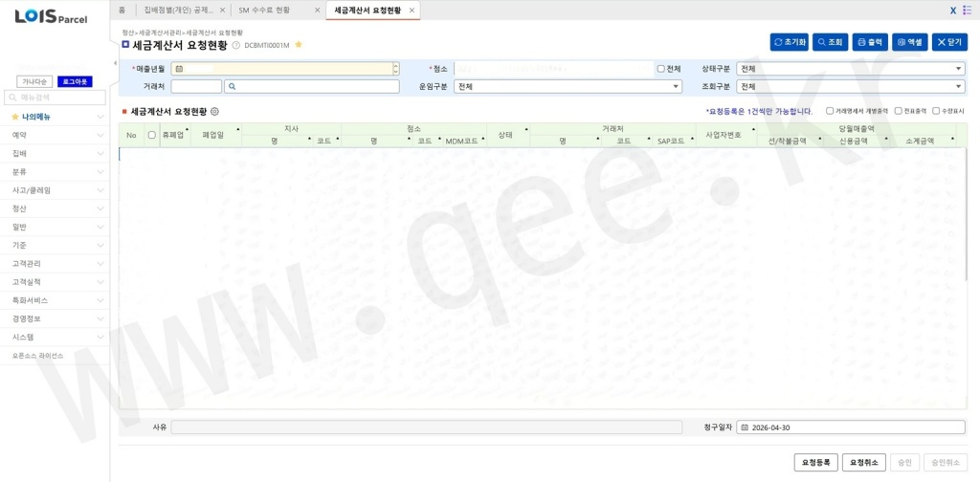980x482 pixels.
Task: Click the search magnifier in 거래처 field
Action: click(232, 87)
